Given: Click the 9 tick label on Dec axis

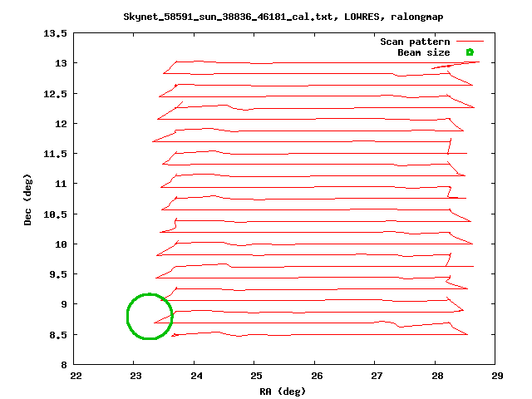Looking at the screenshot, I should point(64,304).
